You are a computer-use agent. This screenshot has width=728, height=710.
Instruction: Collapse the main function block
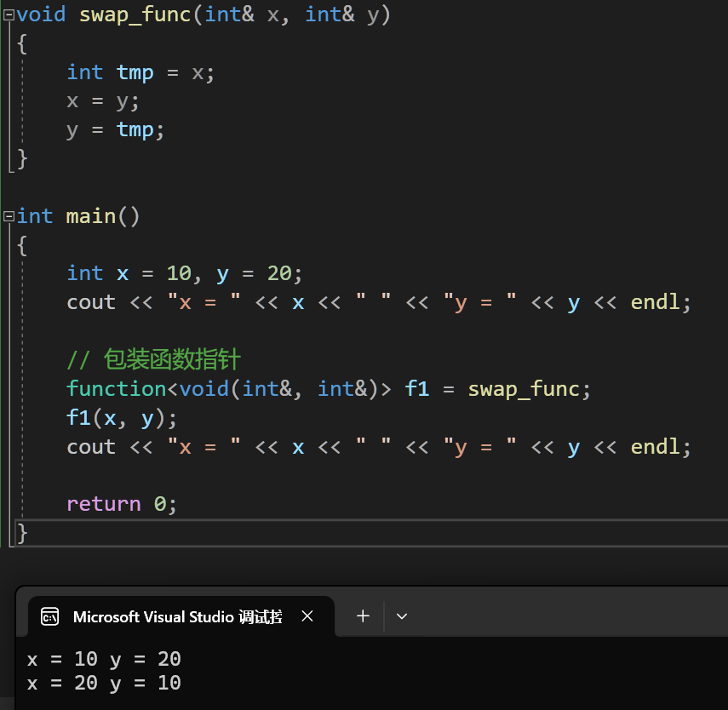(9, 217)
